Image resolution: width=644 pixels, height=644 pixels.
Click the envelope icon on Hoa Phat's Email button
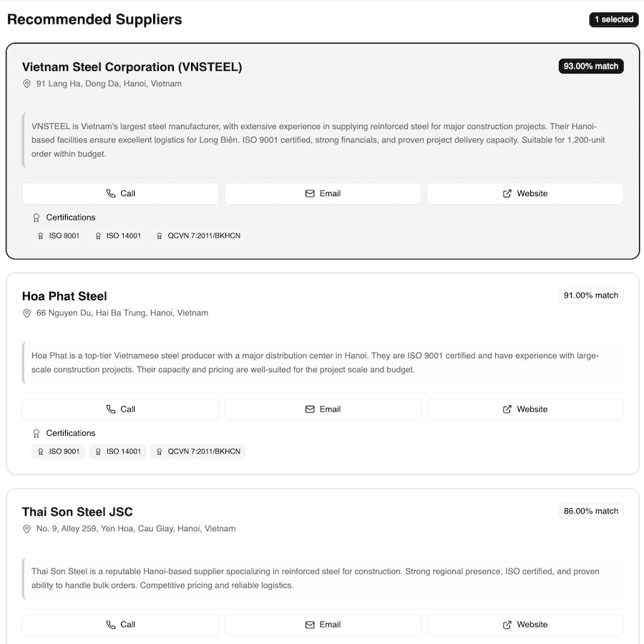point(310,409)
